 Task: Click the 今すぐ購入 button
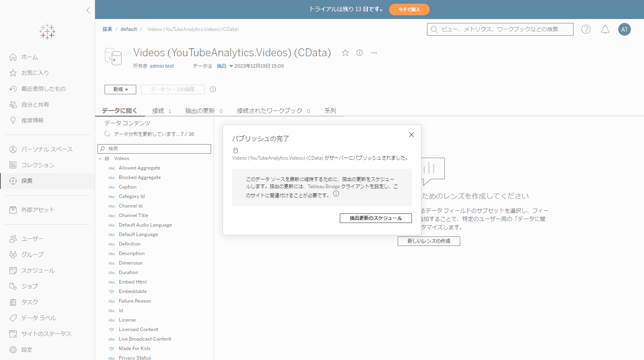[x=409, y=10]
